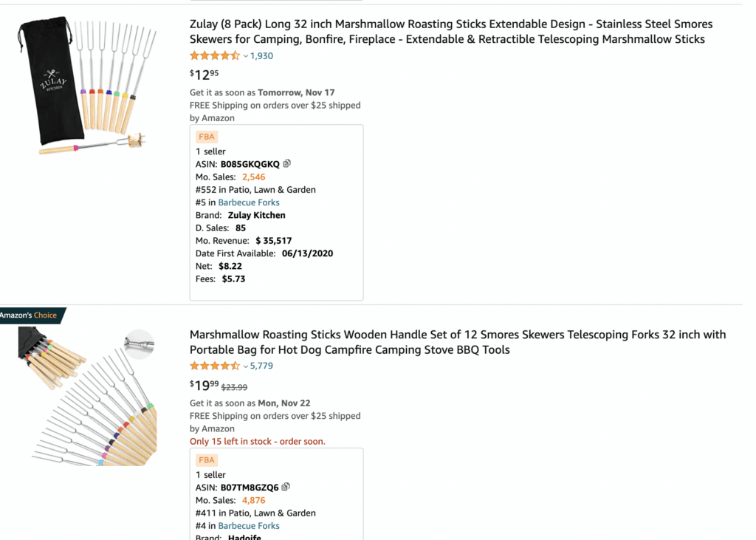Open Barbecue Forks category ranked #5
The height and width of the screenshot is (540, 756).
[249, 202]
